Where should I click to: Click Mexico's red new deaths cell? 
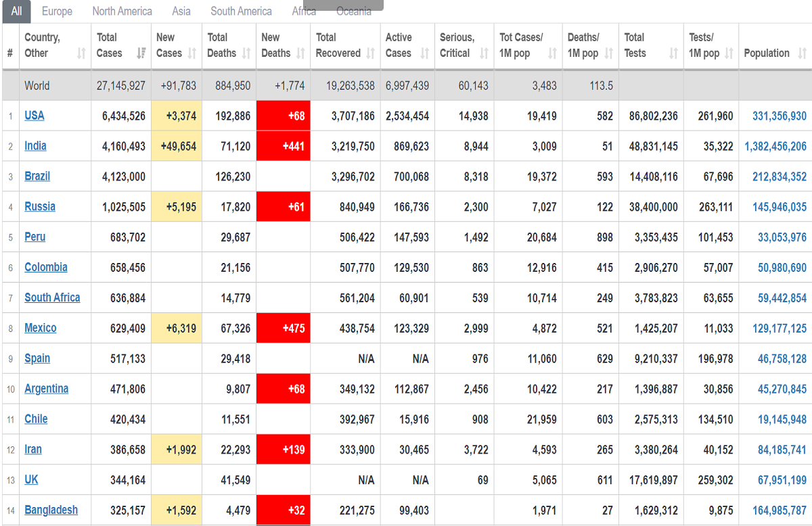284,329
